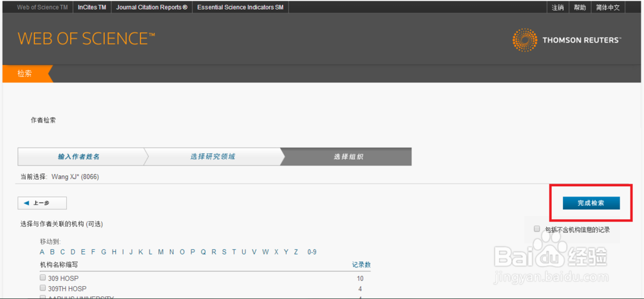Open the InCites TM tab
The image size is (644, 299).
[x=92, y=7]
